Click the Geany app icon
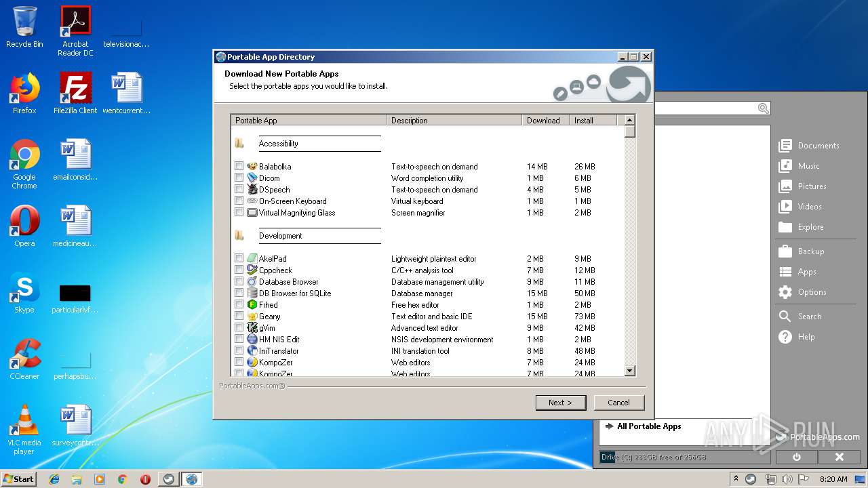 point(252,316)
